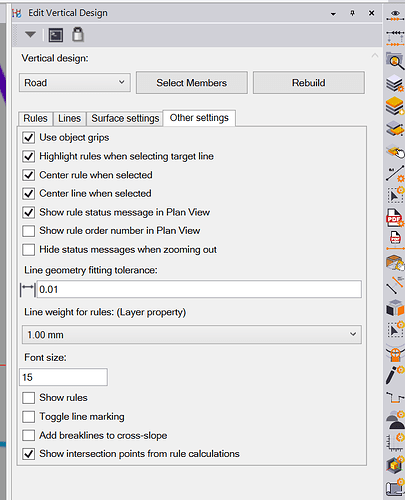Click the trench cross-section profile icon
Image resolution: width=405 pixels, height=500 pixels.
click(x=395, y=397)
